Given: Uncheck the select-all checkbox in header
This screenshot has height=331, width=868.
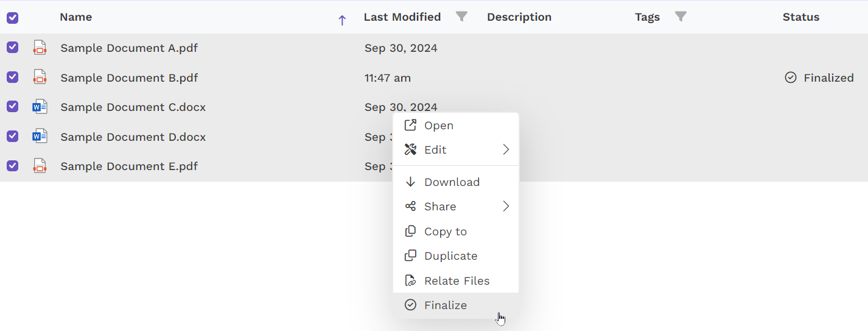Looking at the screenshot, I should (12, 18).
